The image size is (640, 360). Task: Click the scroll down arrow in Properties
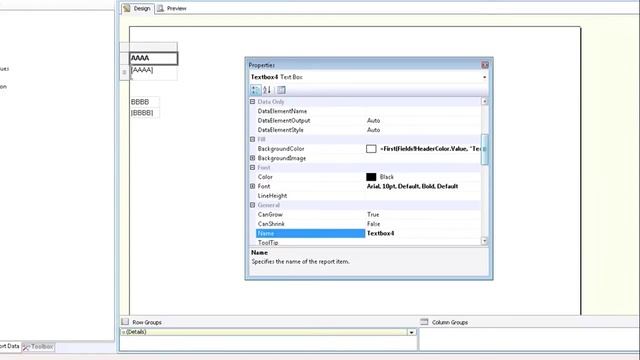(484, 241)
